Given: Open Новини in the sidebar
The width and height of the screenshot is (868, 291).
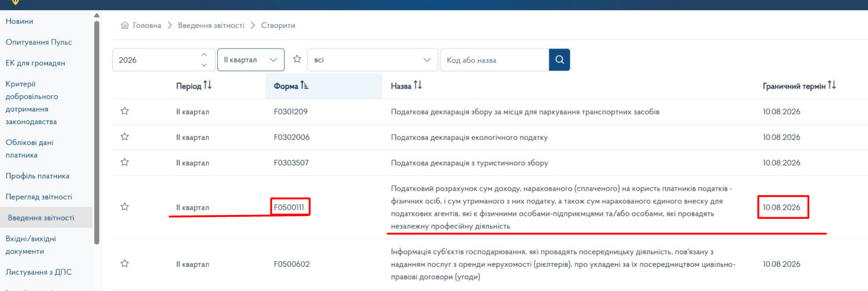Looking at the screenshot, I should point(19,21).
